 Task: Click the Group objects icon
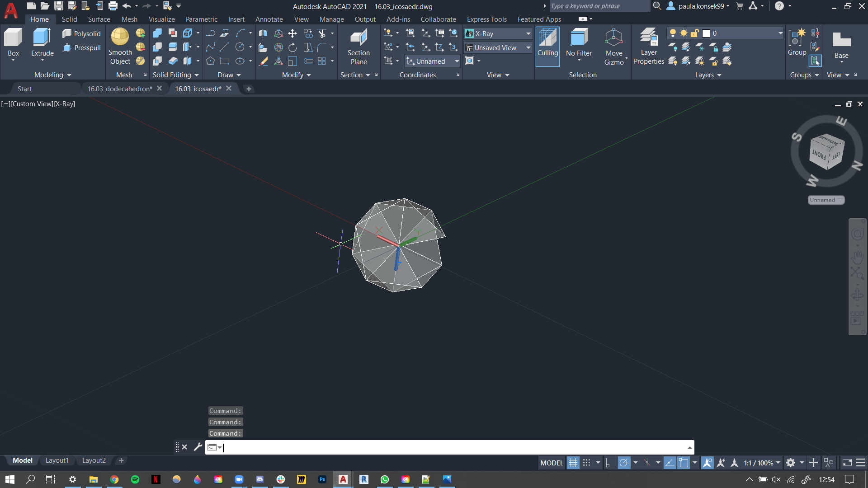click(x=797, y=42)
